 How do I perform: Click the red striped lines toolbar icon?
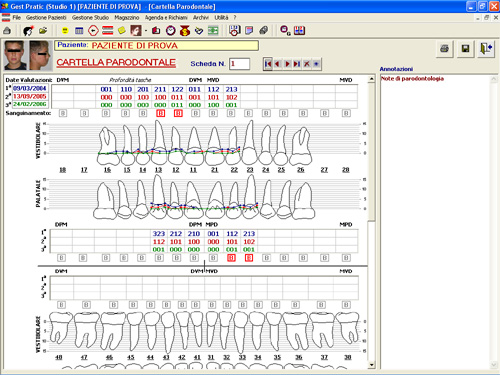click(107, 31)
